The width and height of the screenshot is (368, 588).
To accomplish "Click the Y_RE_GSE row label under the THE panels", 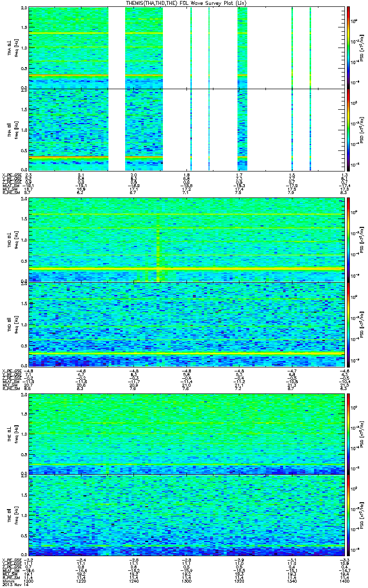I will tap(11, 563).
